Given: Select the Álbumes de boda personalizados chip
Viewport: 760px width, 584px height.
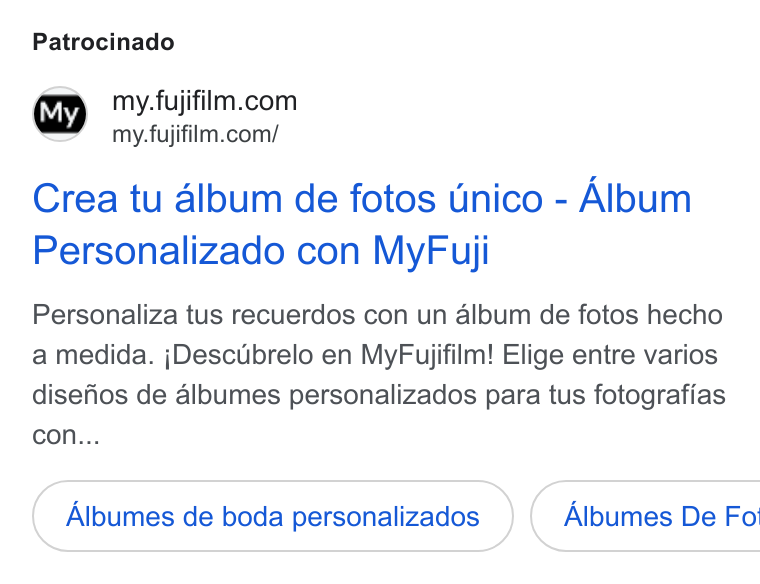Looking at the screenshot, I should (273, 516).
